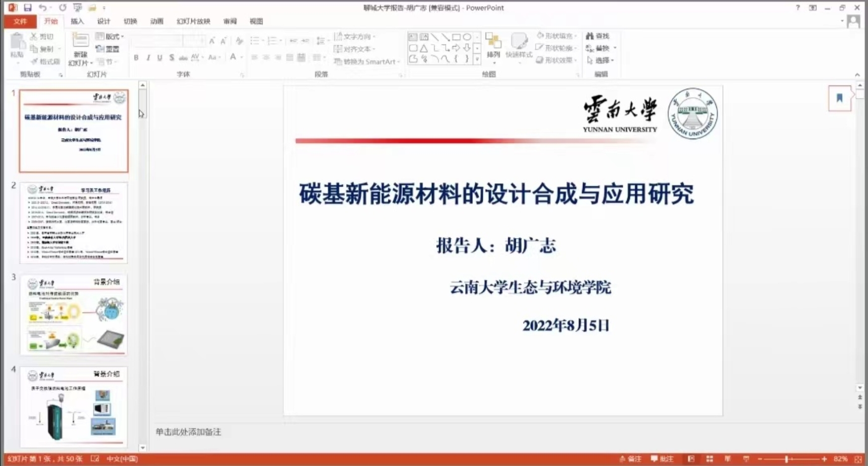Image resolution: width=868 pixels, height=466 pixels.
Task: Click the bookmark icon at top right
Action: pos(839,98)
